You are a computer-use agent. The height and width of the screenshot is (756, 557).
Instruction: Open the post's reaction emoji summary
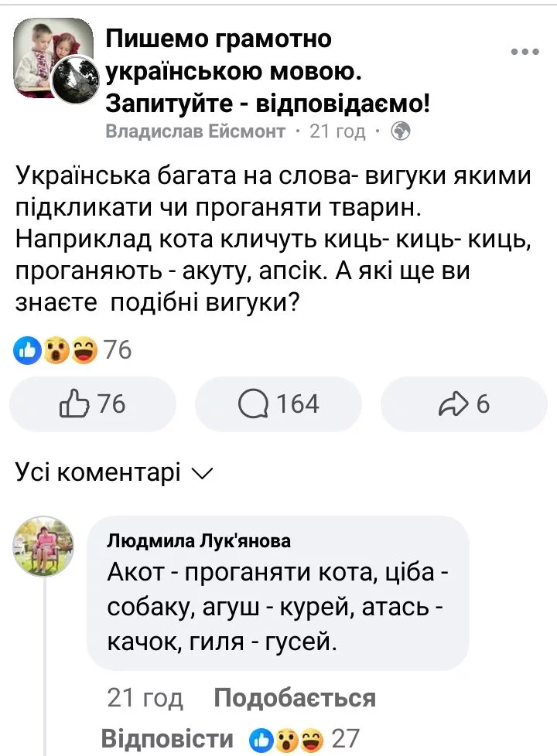coord(54,352)
